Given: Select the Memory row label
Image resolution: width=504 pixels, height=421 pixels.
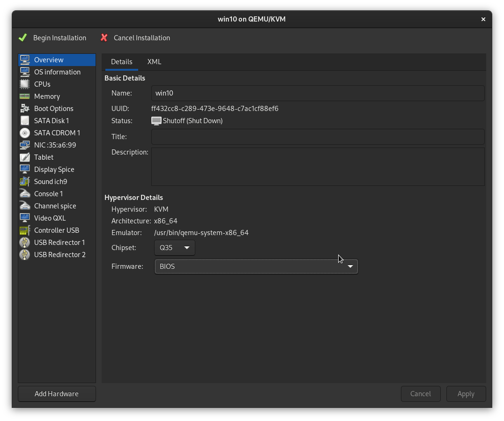Looking at the screenshot, I should coord(47,96).
